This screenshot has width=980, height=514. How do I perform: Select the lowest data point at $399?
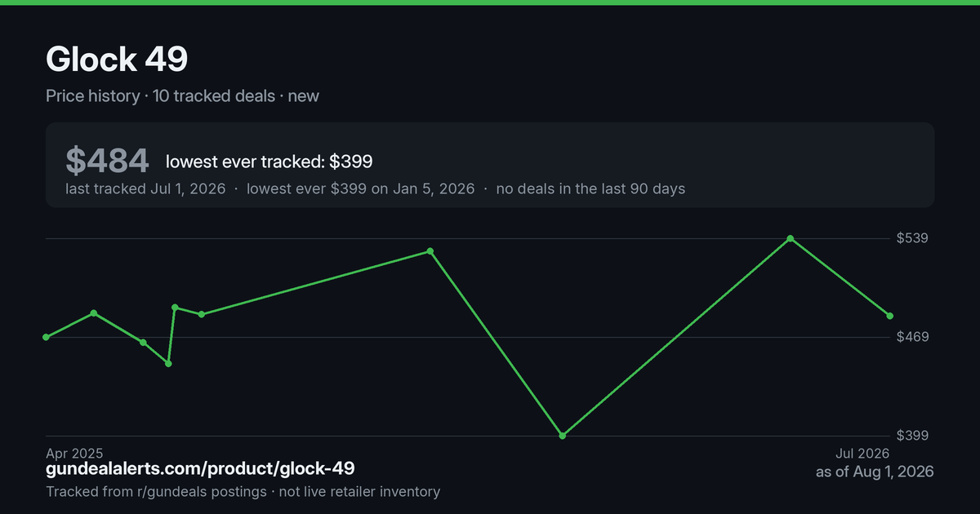[563, 436]
